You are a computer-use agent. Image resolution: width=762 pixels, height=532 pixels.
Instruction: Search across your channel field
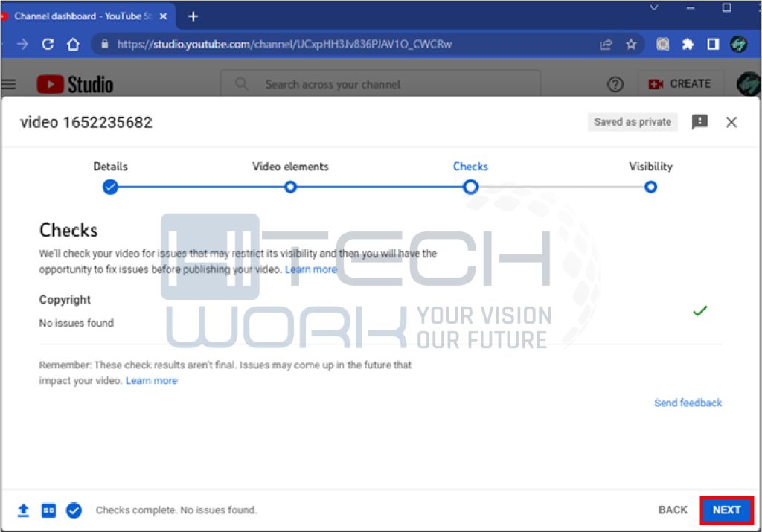point(381,84)
